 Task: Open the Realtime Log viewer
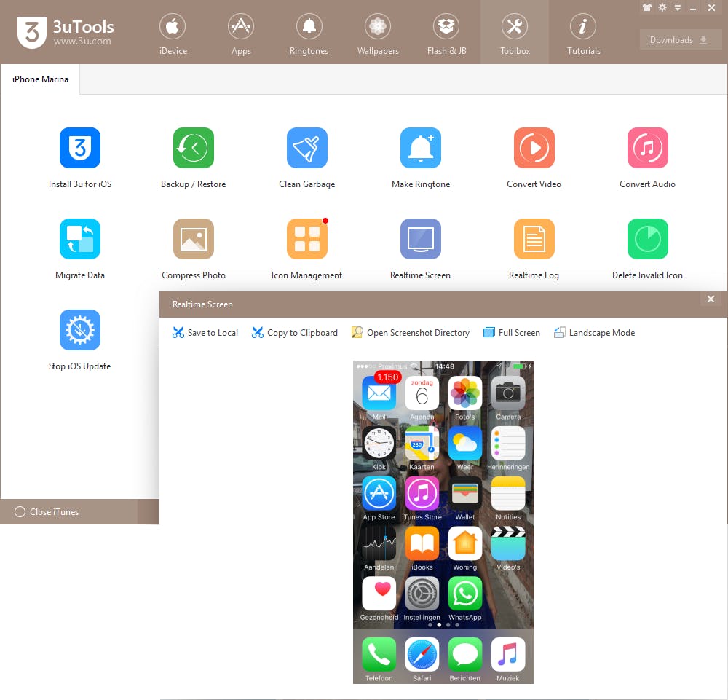[534, 248]
